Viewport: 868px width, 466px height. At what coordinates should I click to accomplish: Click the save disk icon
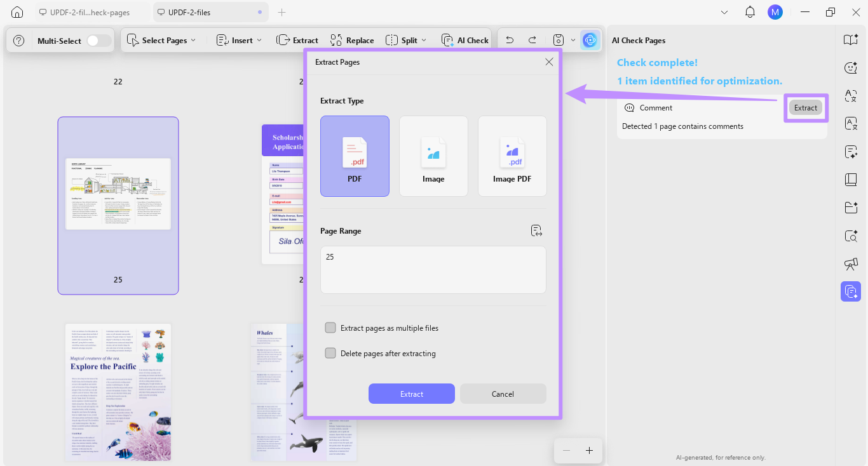click(x=558, y=40)
